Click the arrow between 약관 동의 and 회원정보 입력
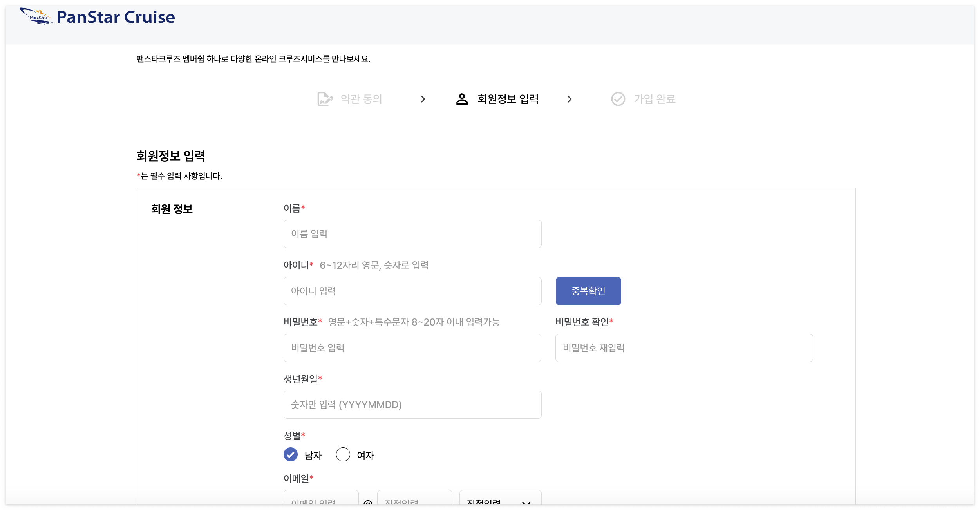This screenshot has height=510, width=980. point(423,99)
